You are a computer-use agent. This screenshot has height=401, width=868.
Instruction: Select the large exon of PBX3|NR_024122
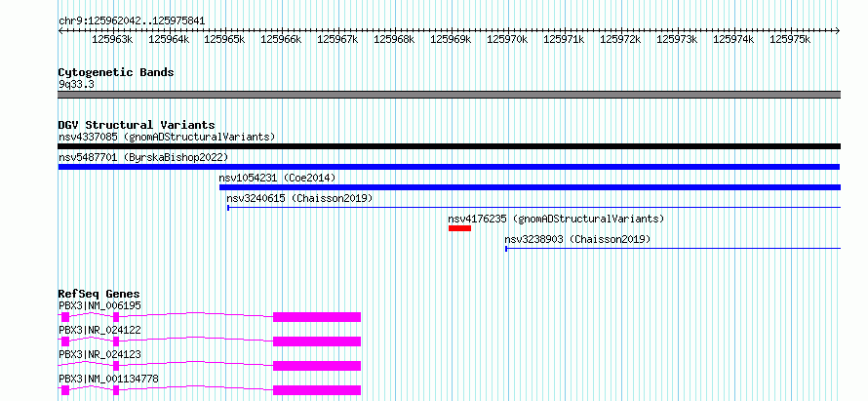317,341
